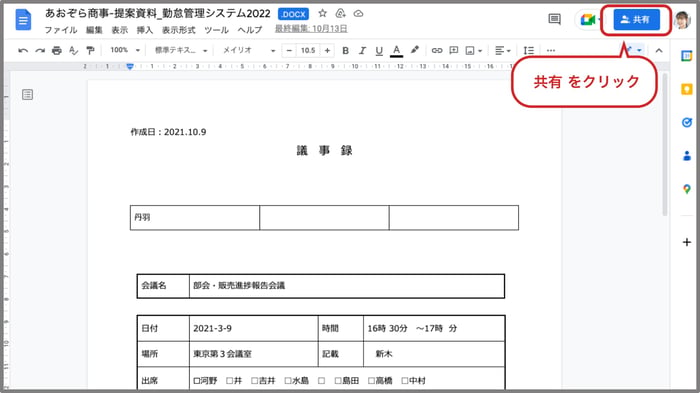Print the document
The width and height of the screenshot is (700, 393).
57,50
